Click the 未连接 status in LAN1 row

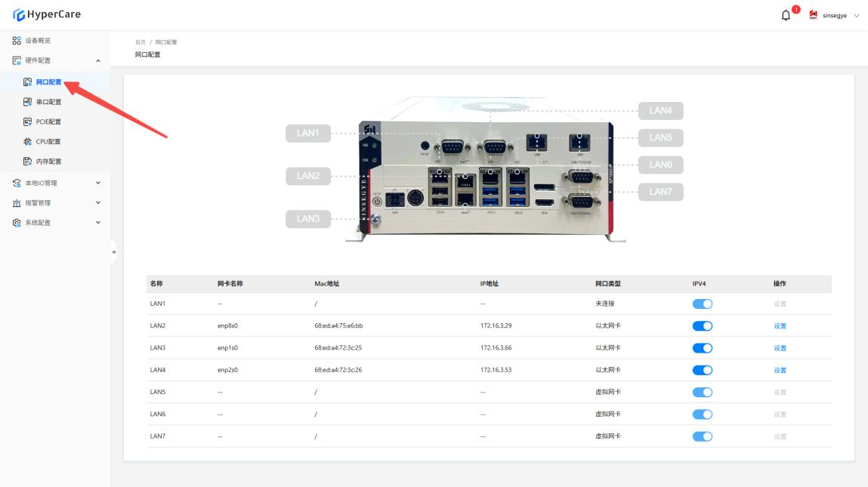coord(605,304)
